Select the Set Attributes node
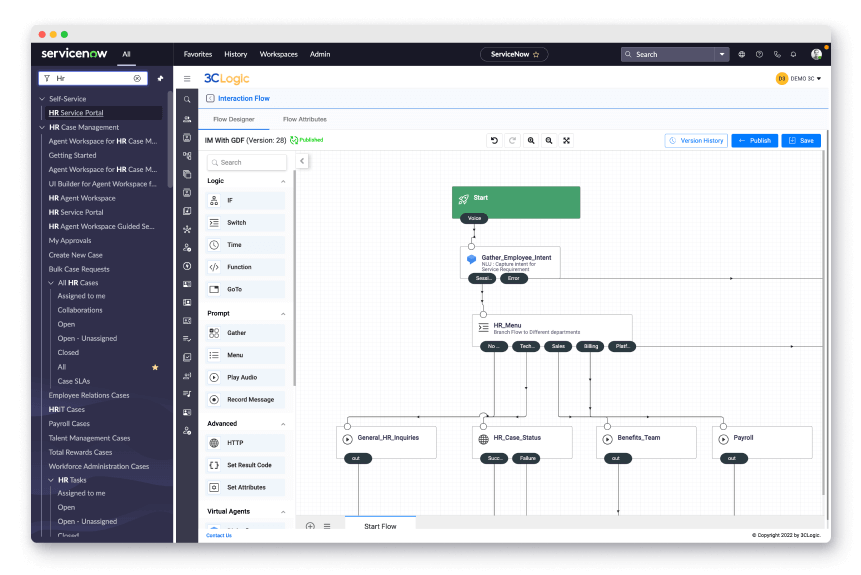 [245, 487]
